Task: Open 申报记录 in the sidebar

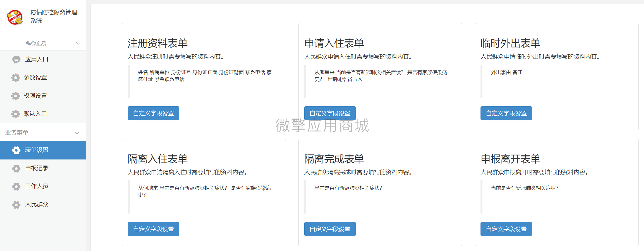Action: 43,168
